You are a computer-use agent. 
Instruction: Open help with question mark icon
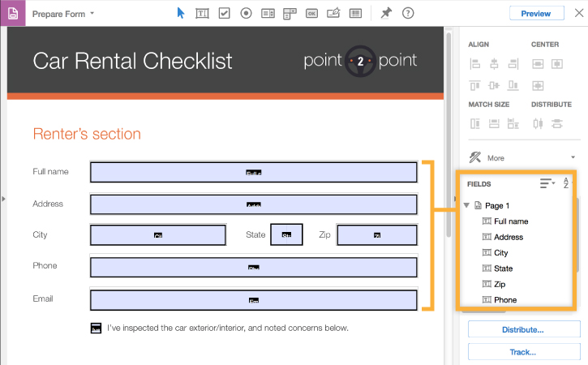tap(408, 13)
